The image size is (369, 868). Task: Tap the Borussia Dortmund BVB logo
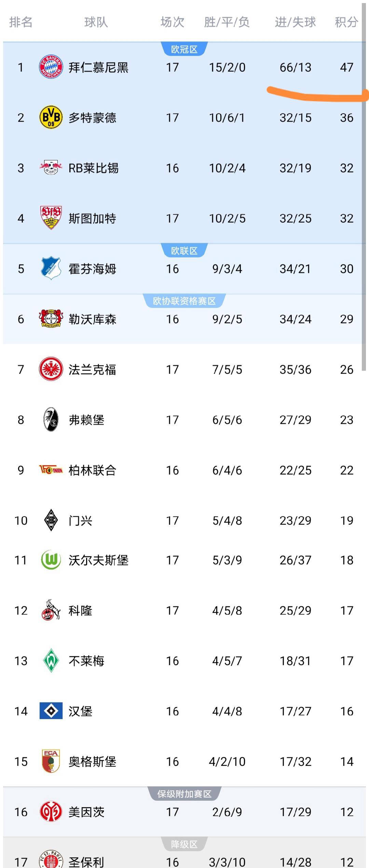pos(51,117)
